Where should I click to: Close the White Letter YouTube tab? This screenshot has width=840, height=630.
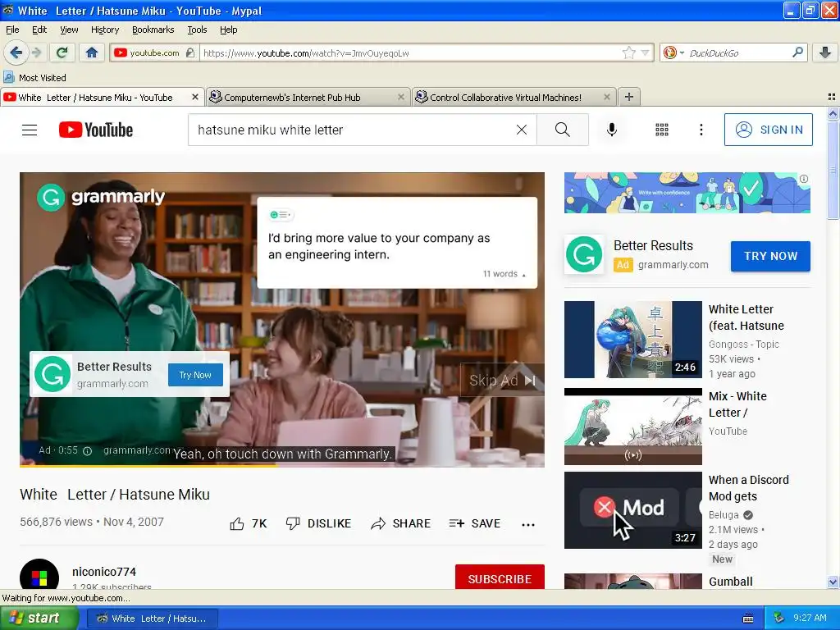point(195,97)
